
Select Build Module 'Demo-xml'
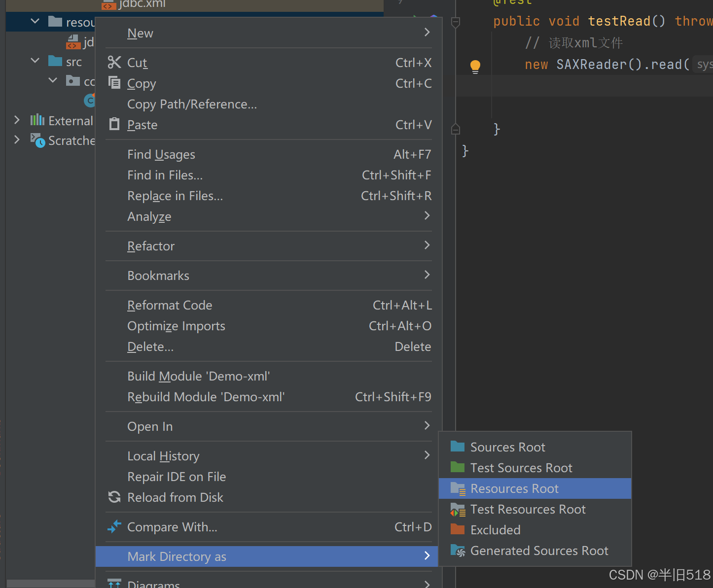(269, 376)
